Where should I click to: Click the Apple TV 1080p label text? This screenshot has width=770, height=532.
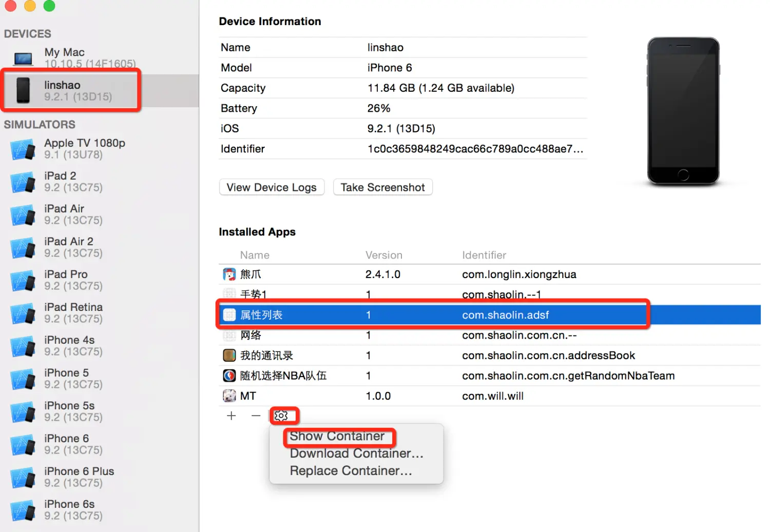[x=85, y=143]
